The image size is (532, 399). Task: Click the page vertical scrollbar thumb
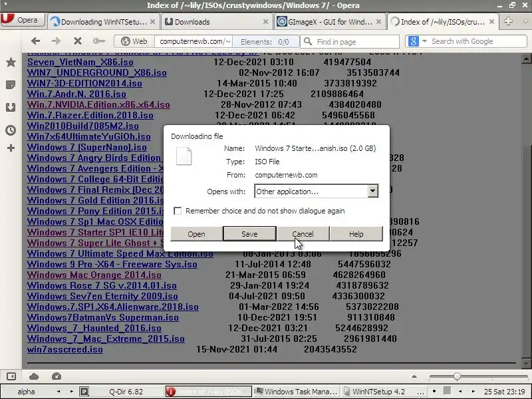click(x=526, y=251)
